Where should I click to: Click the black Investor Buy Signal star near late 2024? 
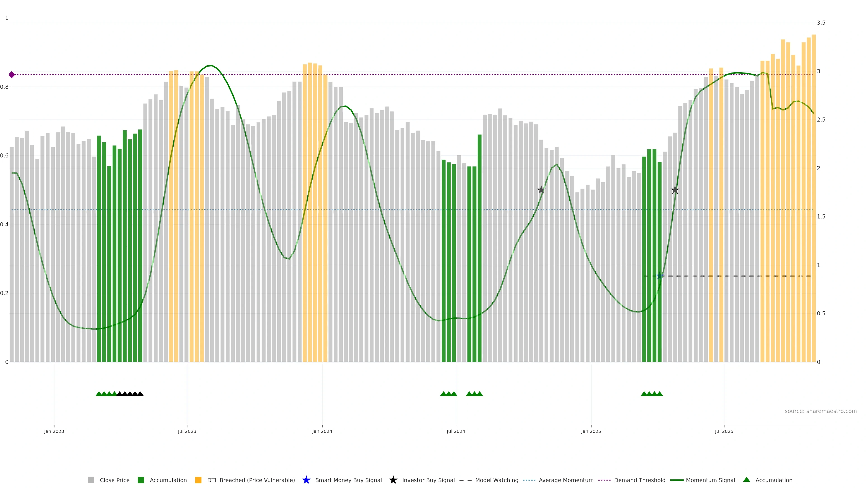(x=541, y=190)
